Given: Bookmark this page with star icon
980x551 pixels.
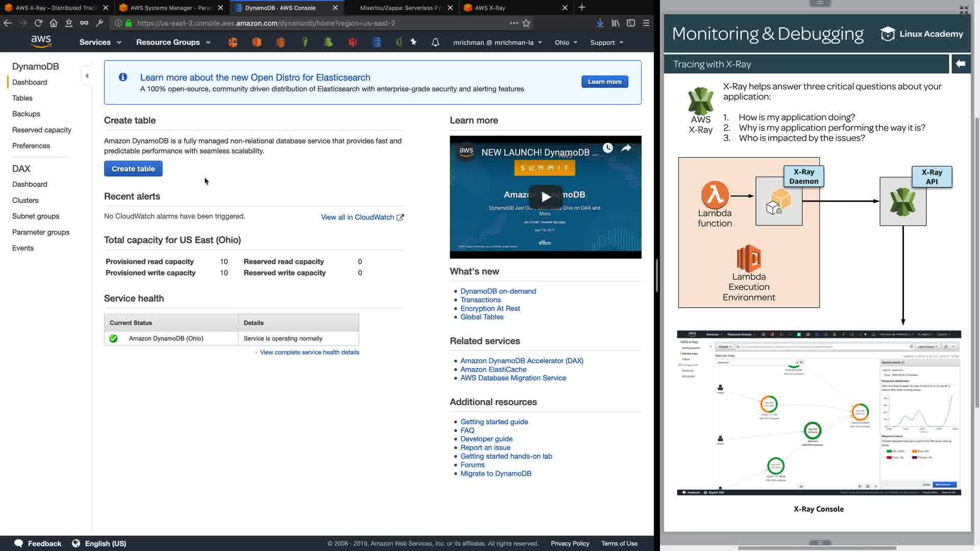Looking at the screenshot, I should [527, 23].
